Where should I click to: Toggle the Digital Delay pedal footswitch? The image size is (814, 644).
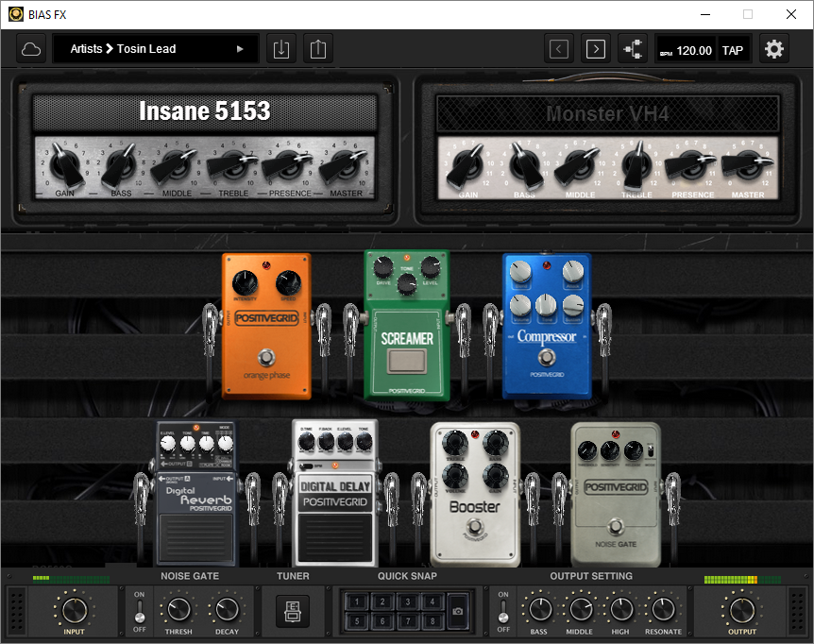335,537
